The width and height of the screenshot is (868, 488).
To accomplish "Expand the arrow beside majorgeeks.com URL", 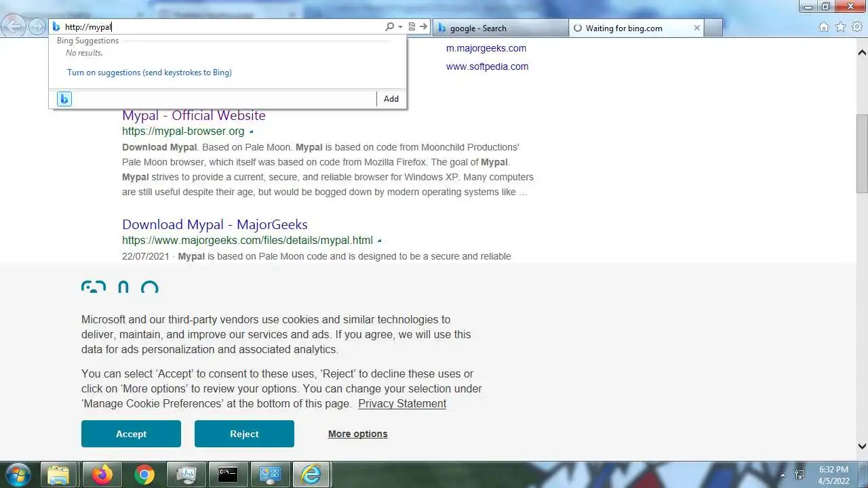I will 379,241.
